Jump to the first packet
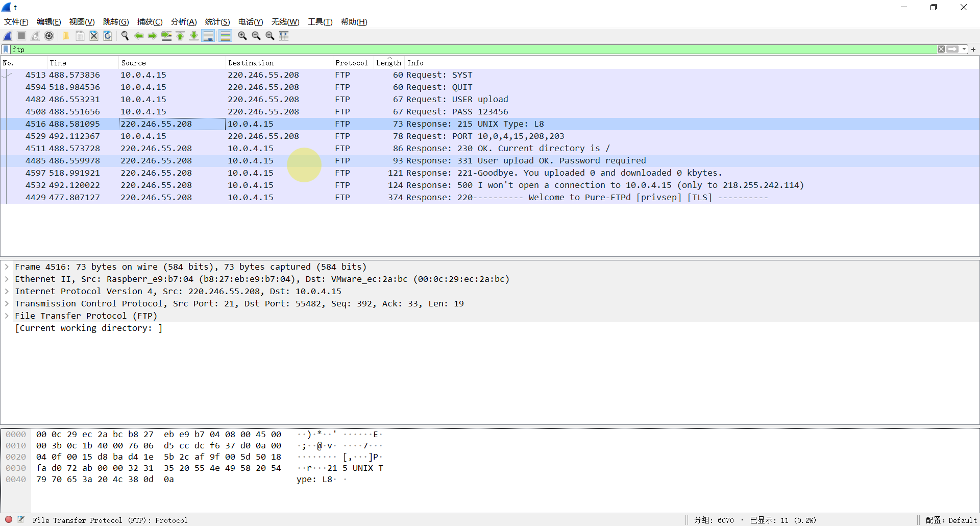 [x=180, y=36]
